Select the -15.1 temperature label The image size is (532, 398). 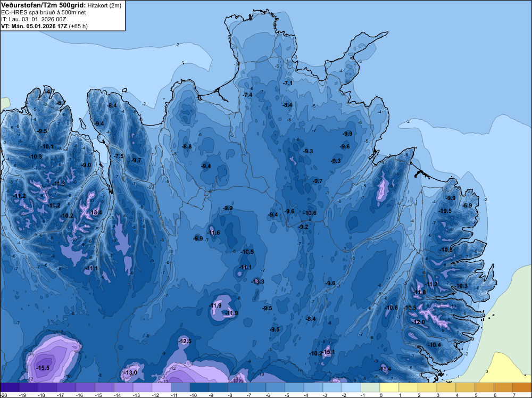pos(328,352)
